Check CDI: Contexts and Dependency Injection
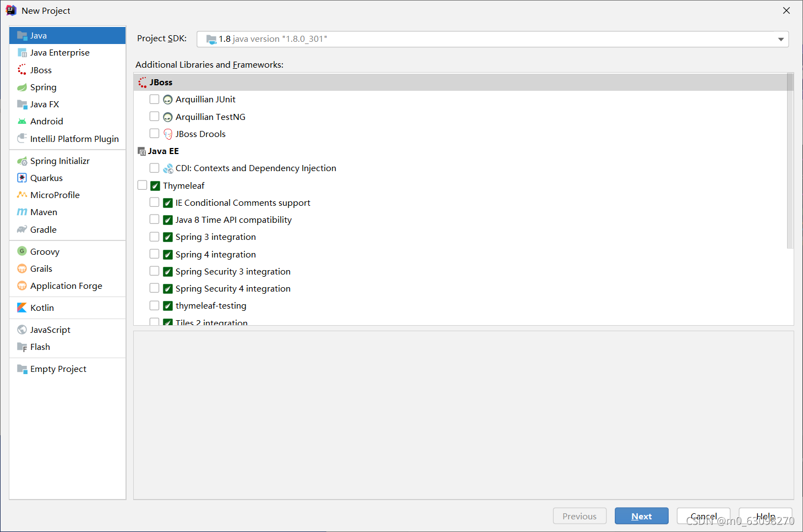The height and width of the screenshot is (532, 803). (154, 168)
